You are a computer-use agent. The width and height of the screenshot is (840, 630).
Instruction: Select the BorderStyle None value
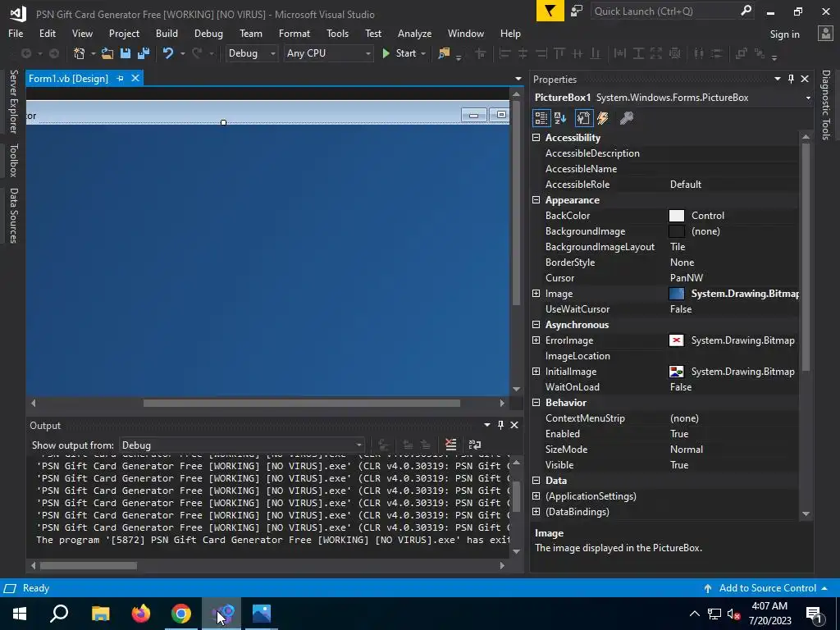click(682, 262)
